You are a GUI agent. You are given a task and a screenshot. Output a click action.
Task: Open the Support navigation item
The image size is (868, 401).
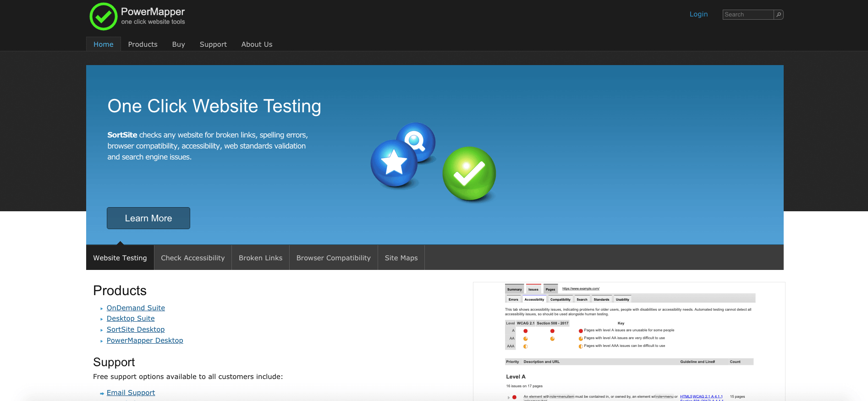tap(213, 44)
